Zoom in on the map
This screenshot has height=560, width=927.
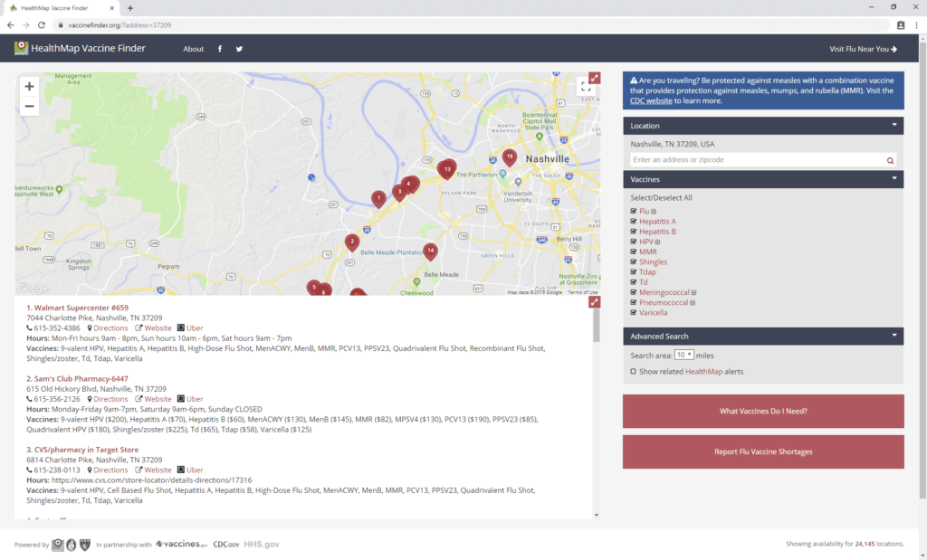[29, 86]
